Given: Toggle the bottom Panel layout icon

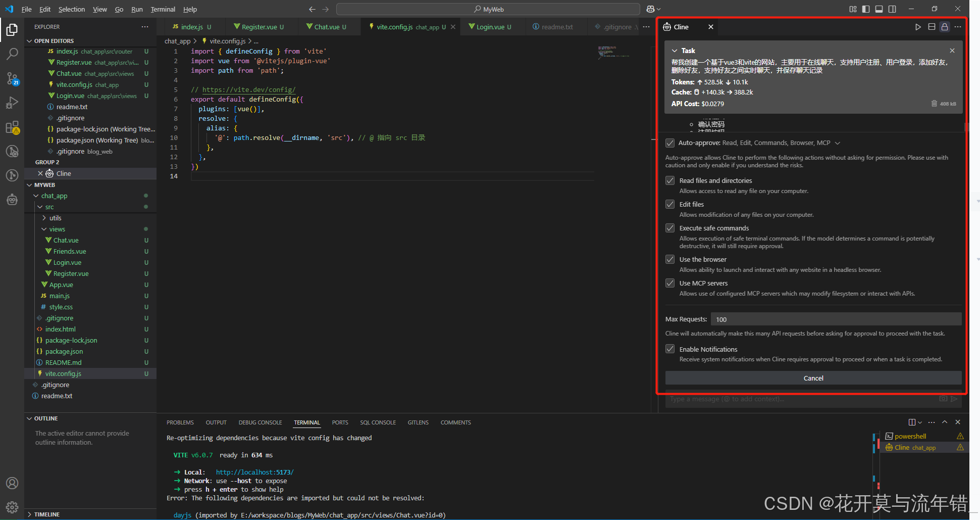Looking at the screenshot, I should pos(879,9).
